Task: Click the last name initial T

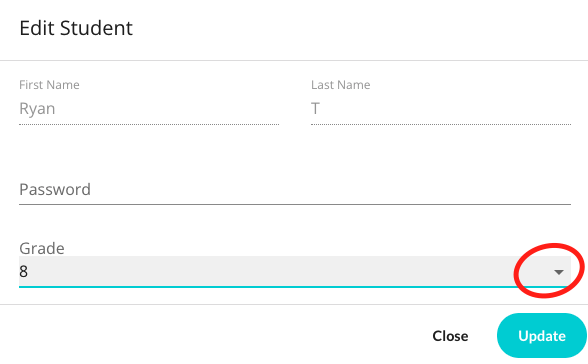Action: pos(315,109)
